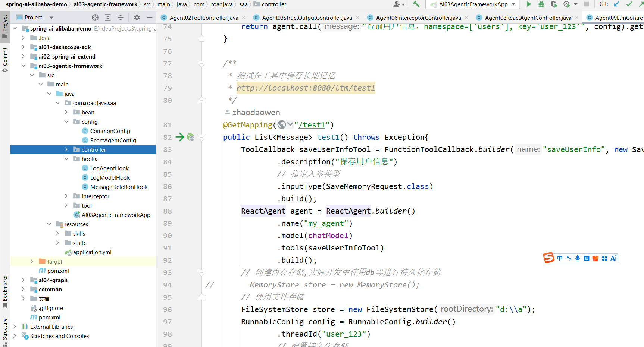Toggle Sogou Chinese/English mode 中 indicator

point(560,258)
